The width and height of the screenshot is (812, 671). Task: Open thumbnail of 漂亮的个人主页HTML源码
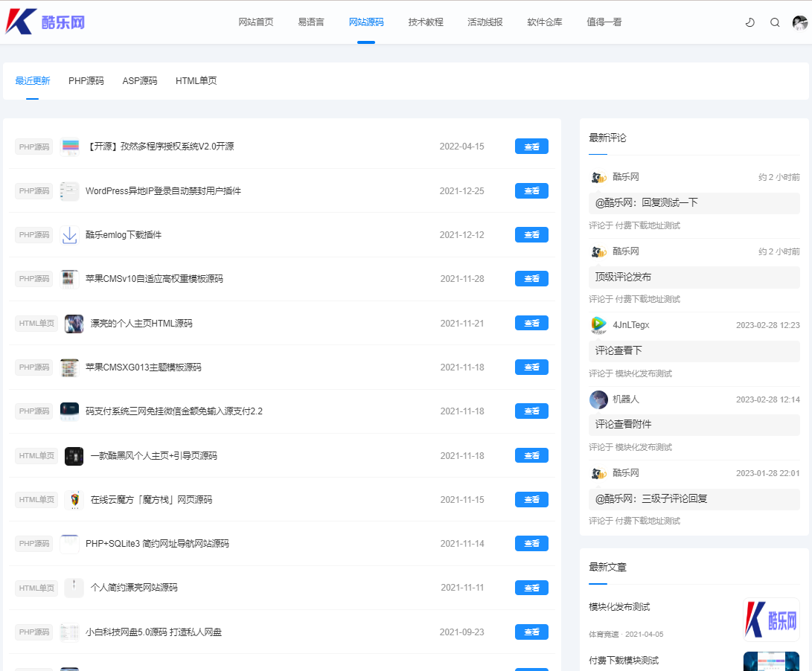74,323
